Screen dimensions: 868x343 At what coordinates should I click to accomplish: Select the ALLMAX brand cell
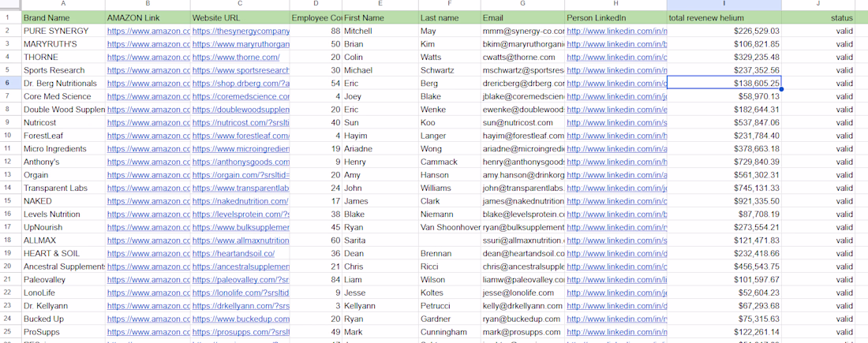tap(63, 240)
